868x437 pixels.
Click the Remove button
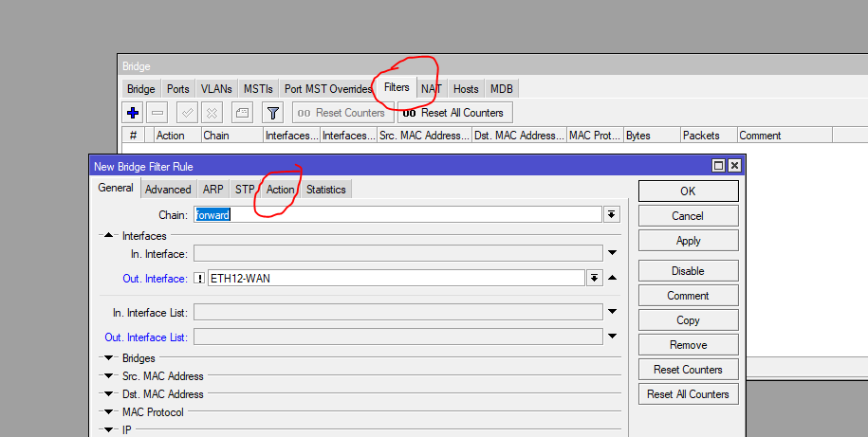click(x=688, y=345)
